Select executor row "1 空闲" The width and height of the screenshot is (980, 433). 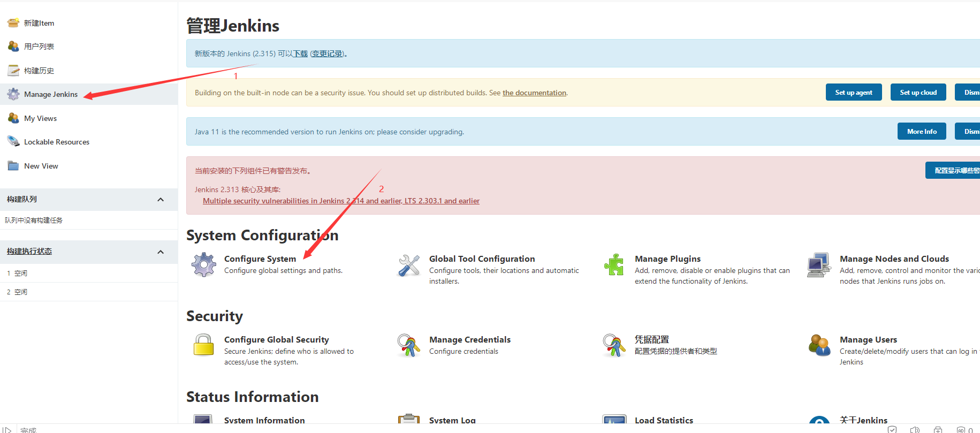(89, 273)
